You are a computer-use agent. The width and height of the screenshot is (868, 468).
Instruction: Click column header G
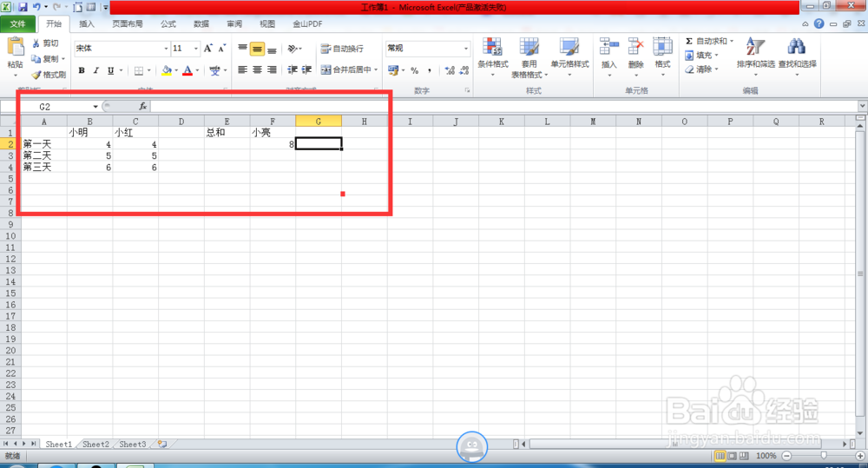[x=319, y=122]
